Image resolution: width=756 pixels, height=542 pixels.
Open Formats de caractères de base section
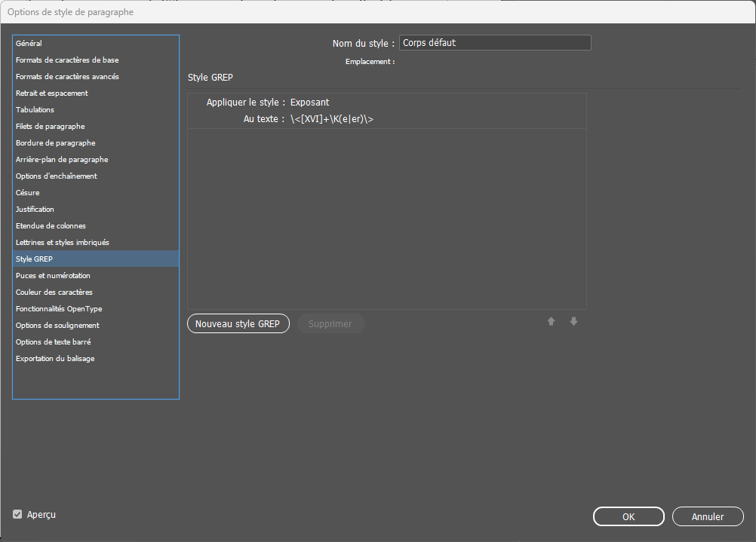click(x=67, y=60)
